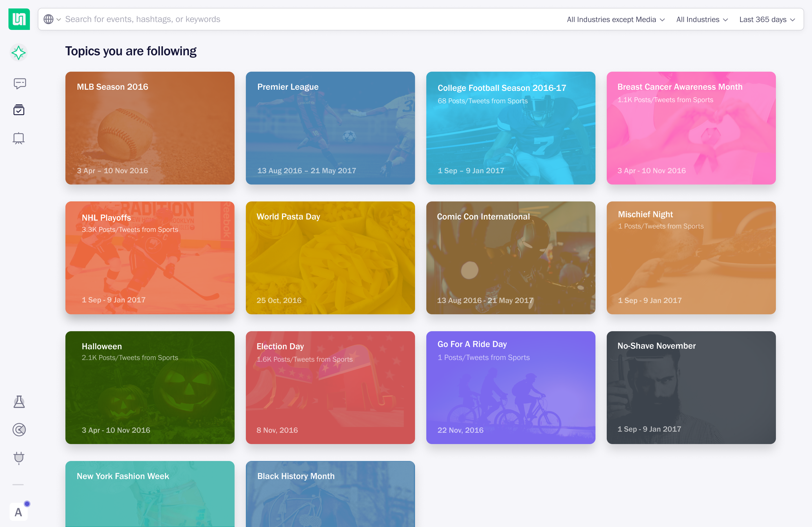
Task: Open the World Pasta Day topic
Action: point(330,258)
